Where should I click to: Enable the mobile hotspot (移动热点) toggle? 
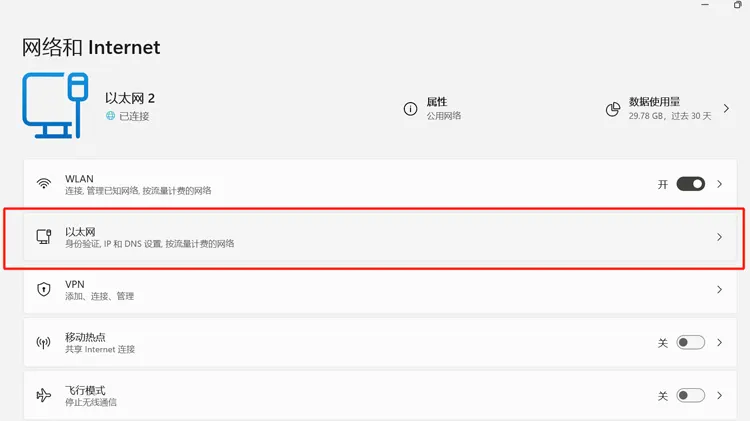[x=690, y=343]
